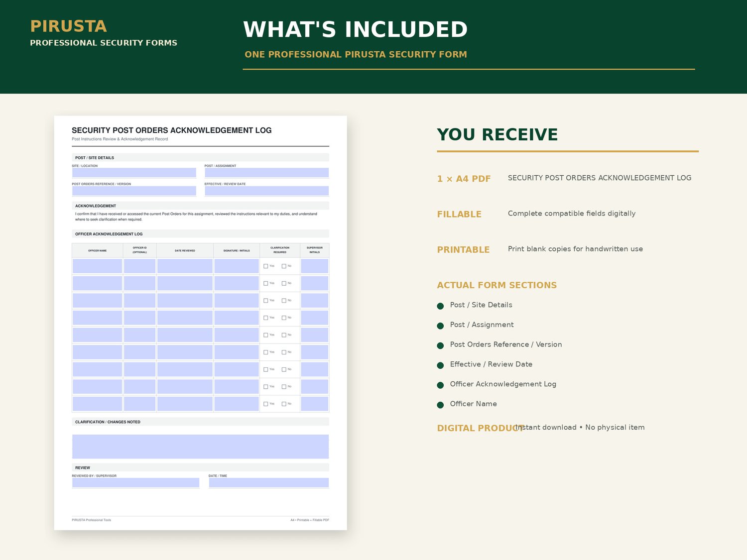
Task: Click the "DATE REVIEWED" column header
Action: (185, 251)
